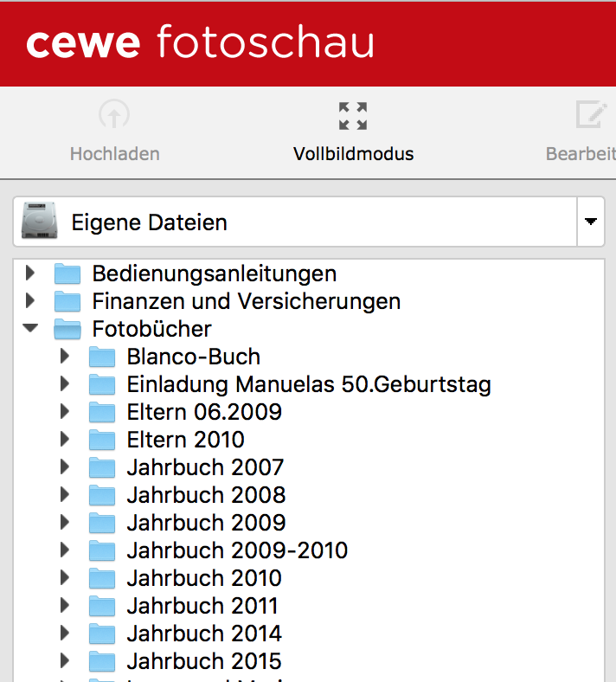616x682 pixels.
Task: Expand the Bedienungsanleitungen folder
Action: (x=31, y=273)
